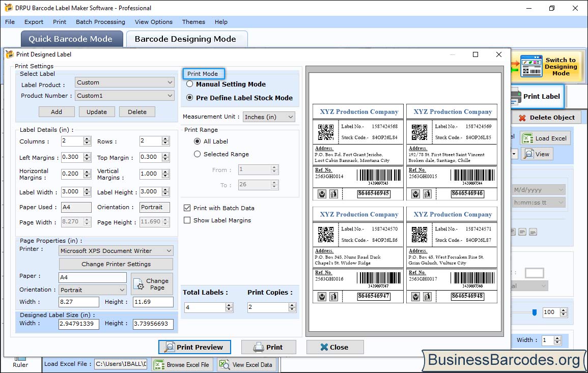Image resolution: width=588 pixels, height=373 pixels.
Task: Uncheck Print with Batch Data
Action: [x=187, y=208]
